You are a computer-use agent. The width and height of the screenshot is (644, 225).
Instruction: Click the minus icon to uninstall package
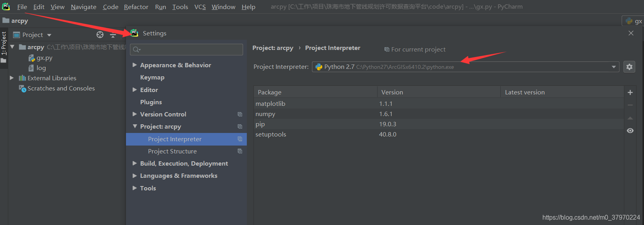pyautogui.click(x=630, y=105)
